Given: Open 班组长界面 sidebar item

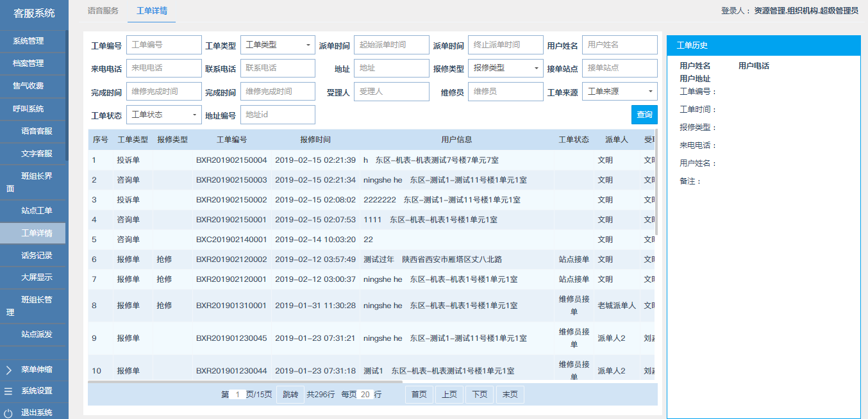Looking at the screenshot, I should coord(33,182).
